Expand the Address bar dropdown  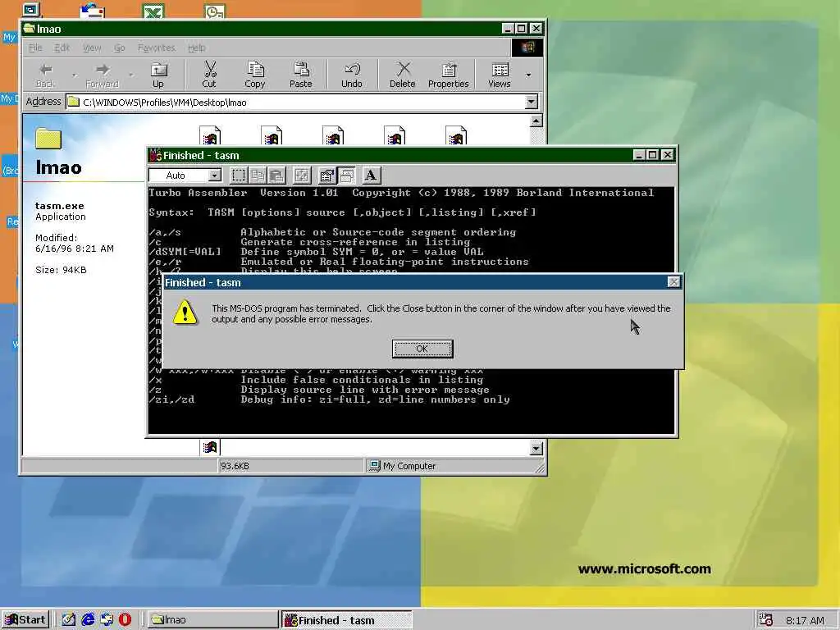click(531, 102)
